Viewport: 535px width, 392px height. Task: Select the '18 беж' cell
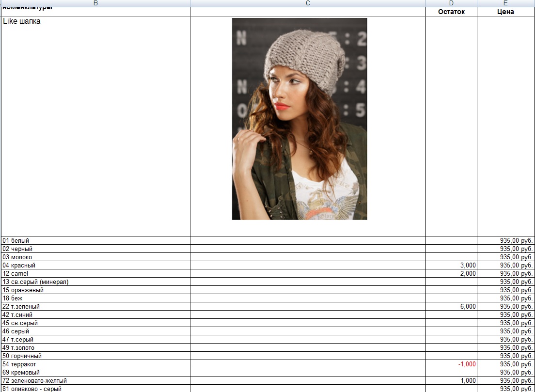pyautogui.click(x=95, y=298)
